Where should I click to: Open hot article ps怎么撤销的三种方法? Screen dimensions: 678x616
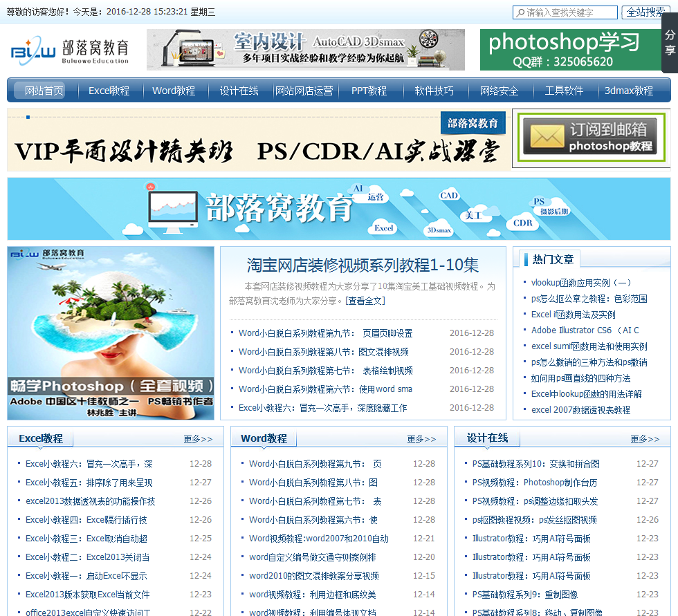coord(589,362)
